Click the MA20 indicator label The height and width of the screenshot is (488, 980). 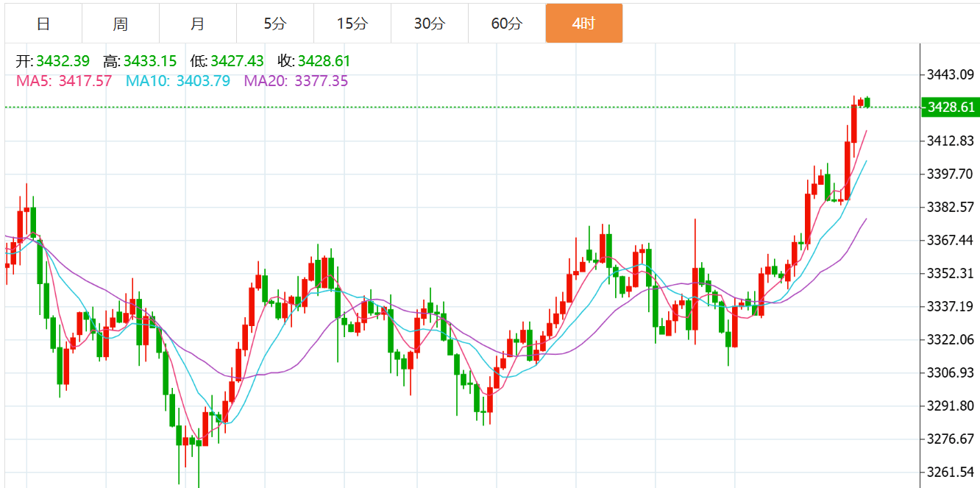296,81
